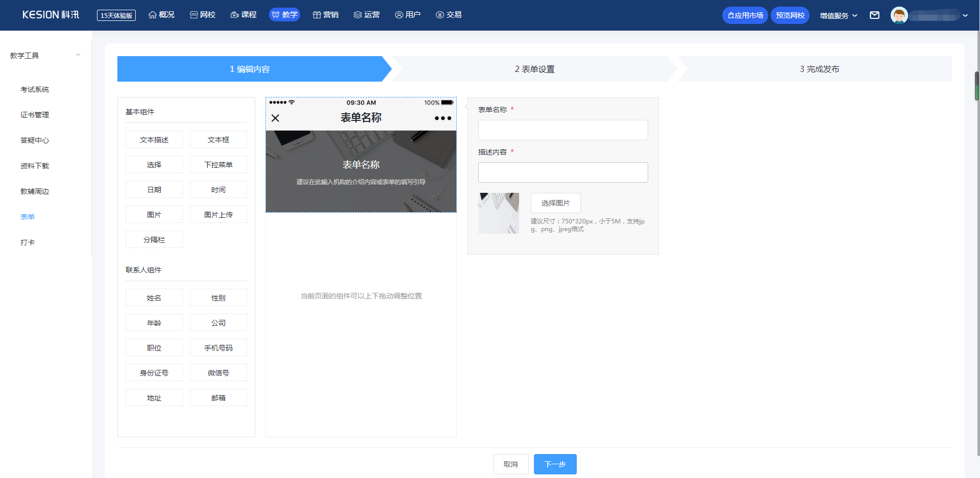980x478 pixels.
Task: Expand the user account dropdown arrow
Action: click(x=965, y=15)
